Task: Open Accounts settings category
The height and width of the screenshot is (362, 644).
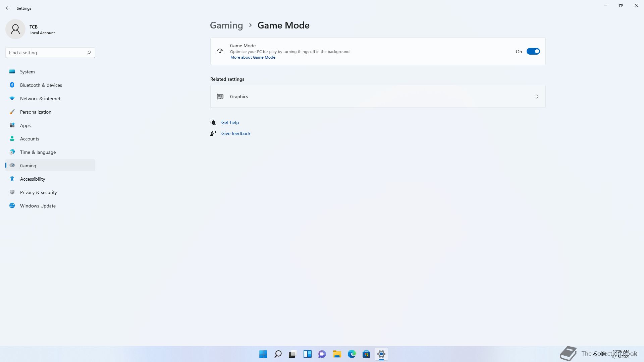Action: pos(50,139)
